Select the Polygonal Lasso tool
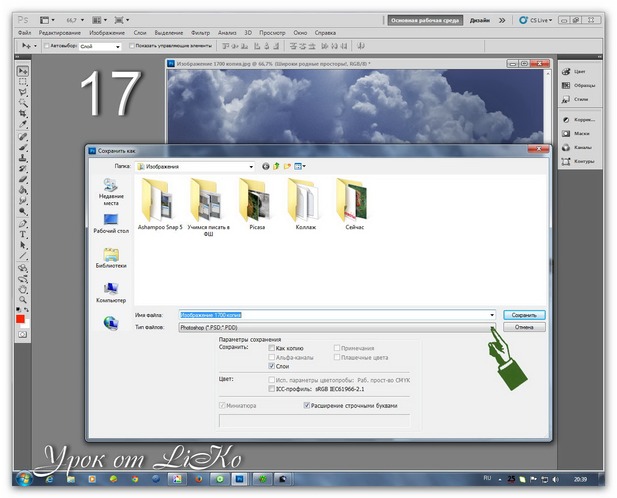 pyautogui.click(x=23, y=92)
